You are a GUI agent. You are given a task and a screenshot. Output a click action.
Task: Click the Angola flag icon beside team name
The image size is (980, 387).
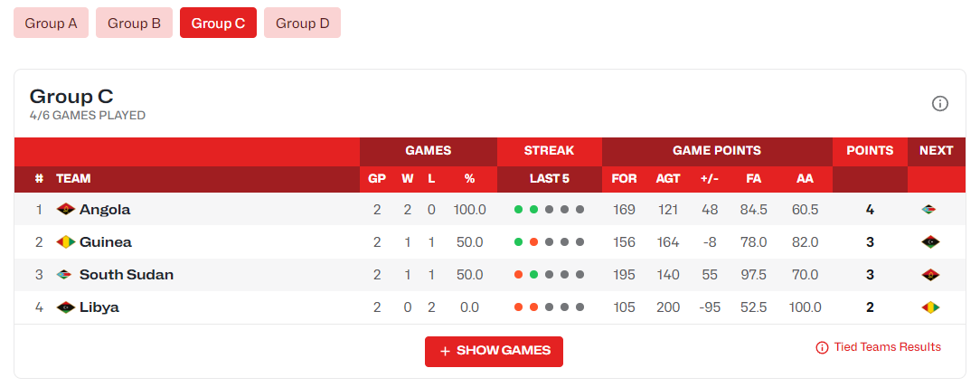65,210
